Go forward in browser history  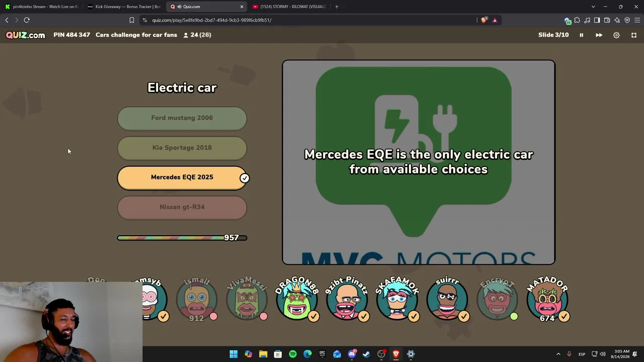point(16,20)
